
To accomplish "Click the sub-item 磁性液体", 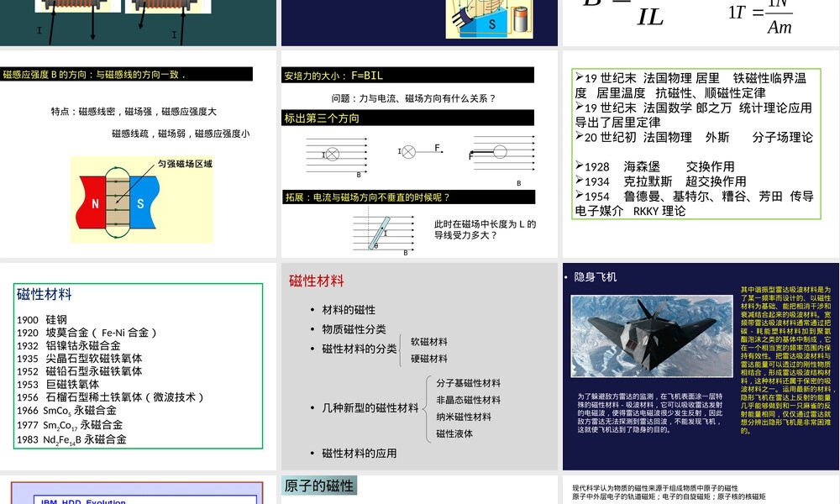I will pyautogui.click(x=454, y=433).
